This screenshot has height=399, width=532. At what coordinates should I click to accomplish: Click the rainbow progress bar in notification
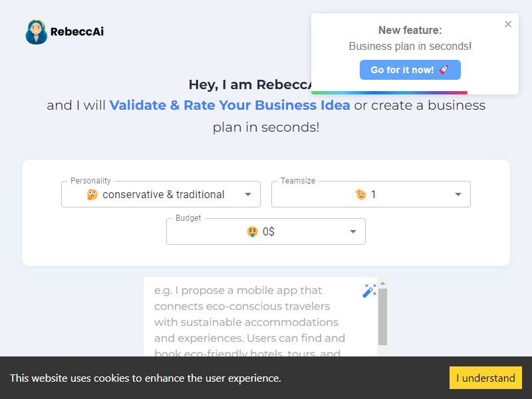389,92
